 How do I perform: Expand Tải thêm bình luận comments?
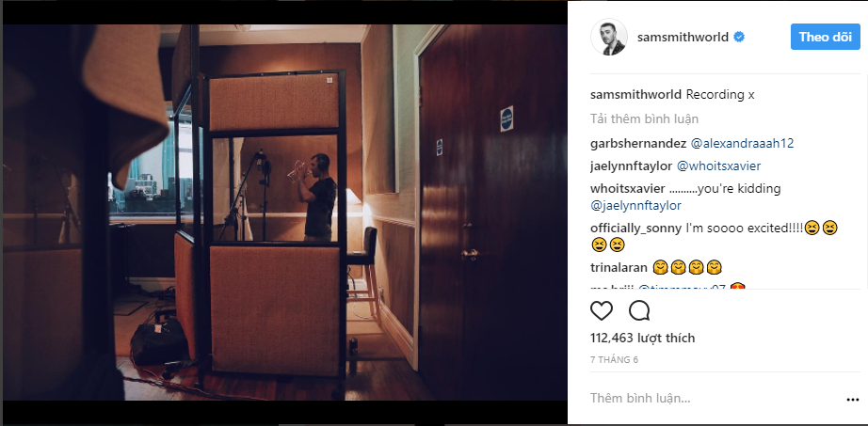pos(644,118)
